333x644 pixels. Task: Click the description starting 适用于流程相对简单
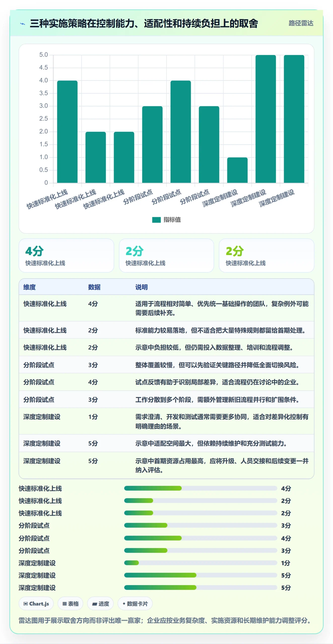[222, 308]
